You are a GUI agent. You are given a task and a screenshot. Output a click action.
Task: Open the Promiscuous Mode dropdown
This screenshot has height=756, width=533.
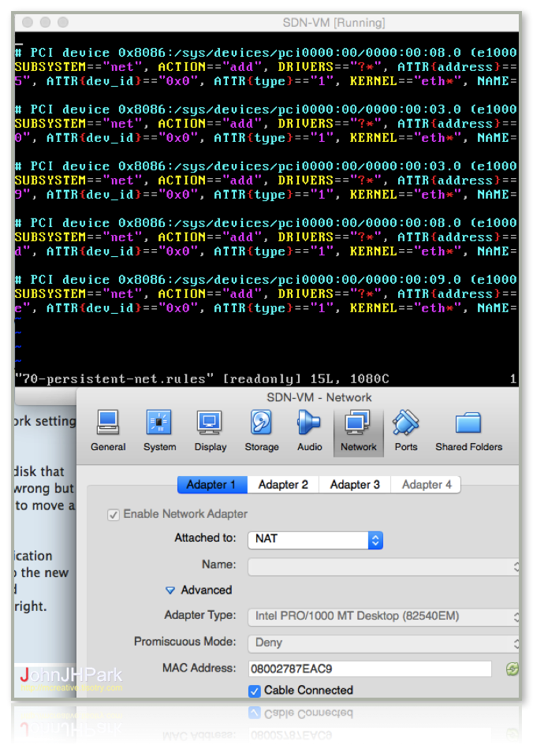[383, 643]
